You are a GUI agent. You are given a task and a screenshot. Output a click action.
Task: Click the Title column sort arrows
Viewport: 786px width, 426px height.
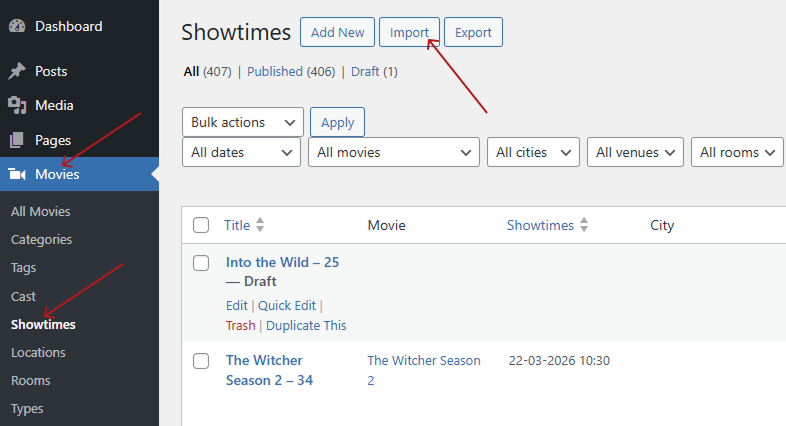(x=260, y=226)
